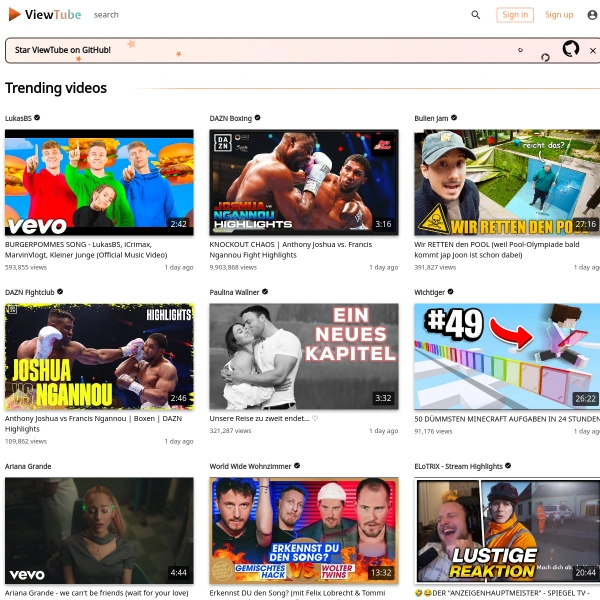600x600 pixels.
Task: Open Ein Neues Kapitel thumbnail
Action: (x=304, y=357)
